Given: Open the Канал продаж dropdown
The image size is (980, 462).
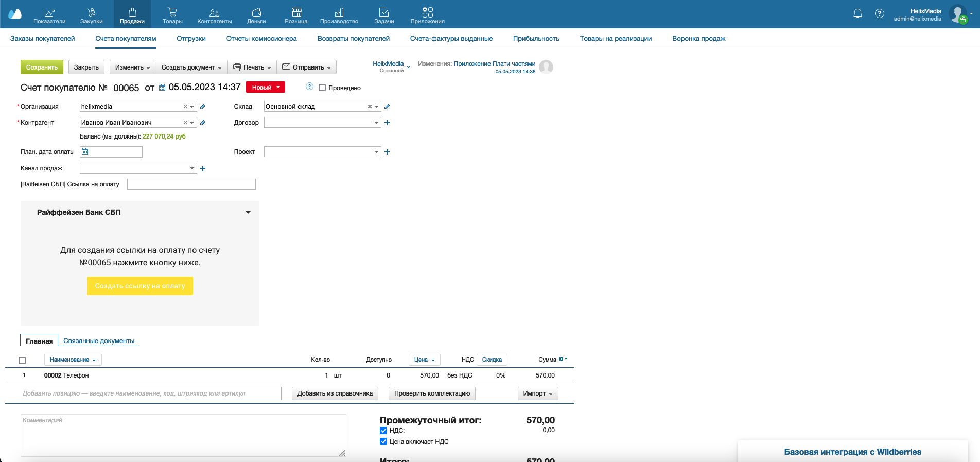Looking at the screenshot, I should coord(138,168).
